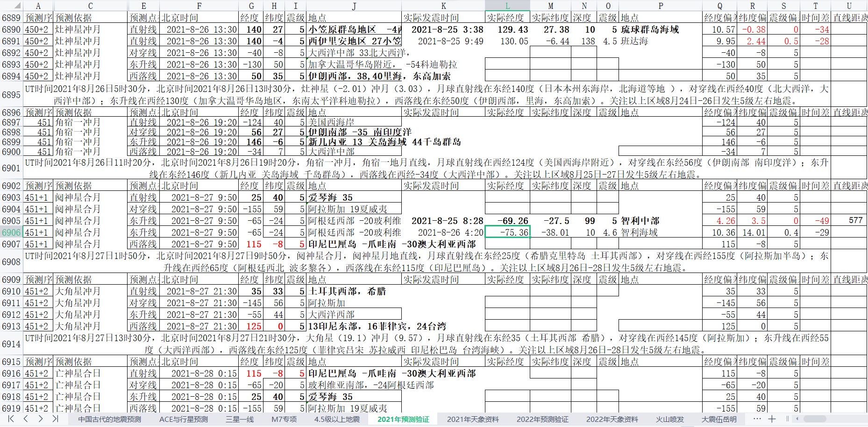This screenshot has width=868, height=427.
Task: Switch to the 火山喷发 sheet tab
Action: [670, 419]
